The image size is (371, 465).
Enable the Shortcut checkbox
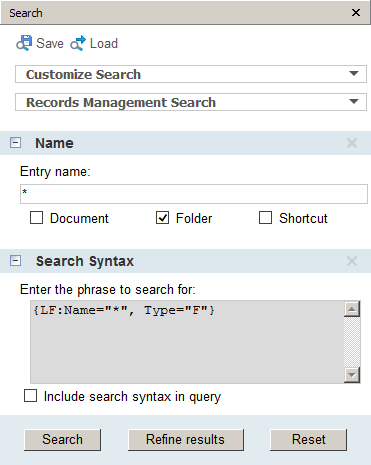265,218
